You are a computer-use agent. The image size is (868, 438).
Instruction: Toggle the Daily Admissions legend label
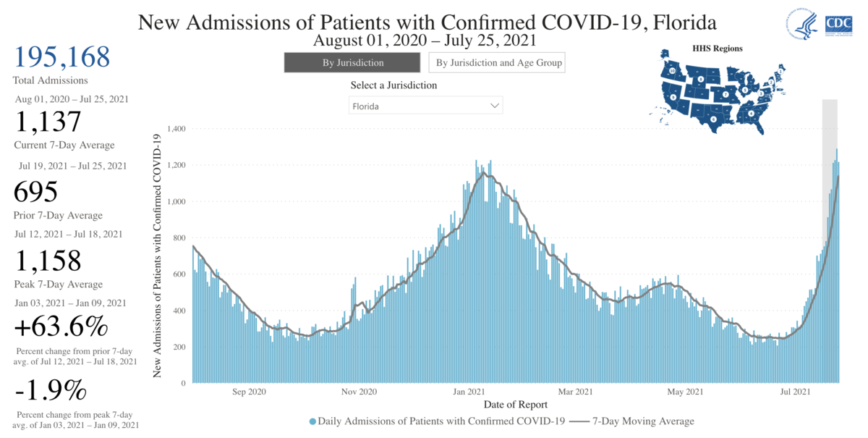pyautogui.click(x=441, y=421)
